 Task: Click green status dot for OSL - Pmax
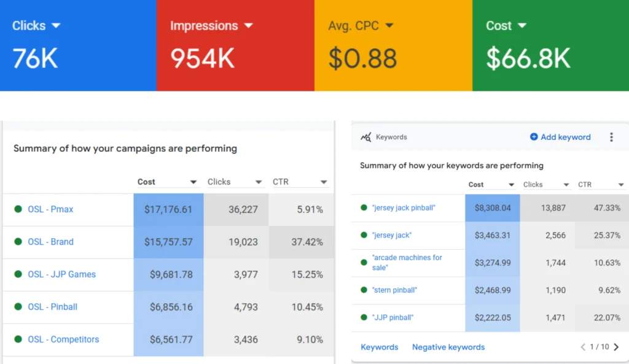[18, 209]
